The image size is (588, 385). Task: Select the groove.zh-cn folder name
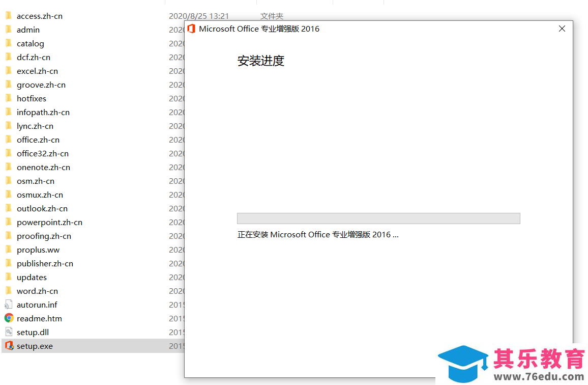41,85
